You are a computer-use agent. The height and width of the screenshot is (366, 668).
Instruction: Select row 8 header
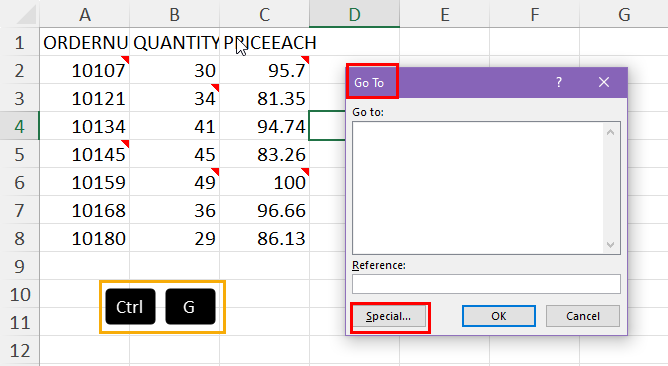20,238
